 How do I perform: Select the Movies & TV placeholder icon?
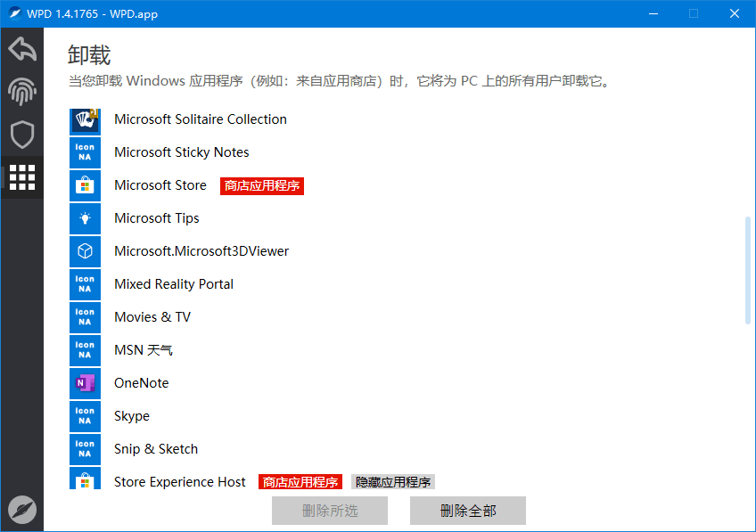[85, 317]
